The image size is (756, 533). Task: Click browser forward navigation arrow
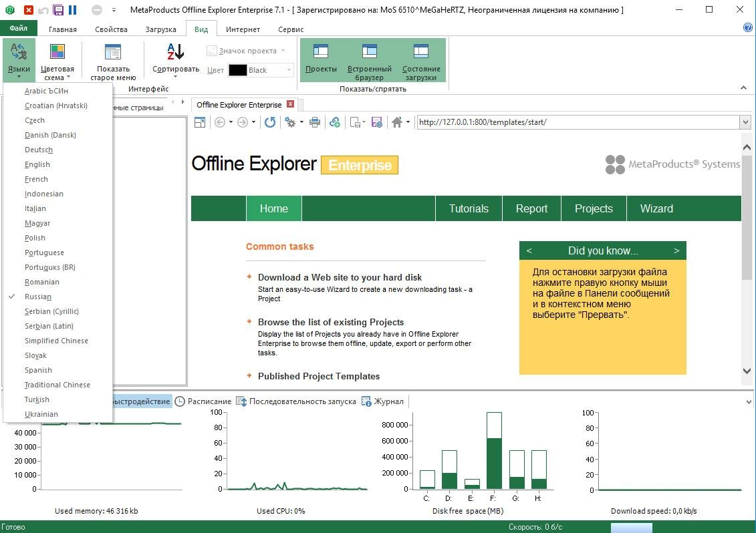(x=243, y=122)
